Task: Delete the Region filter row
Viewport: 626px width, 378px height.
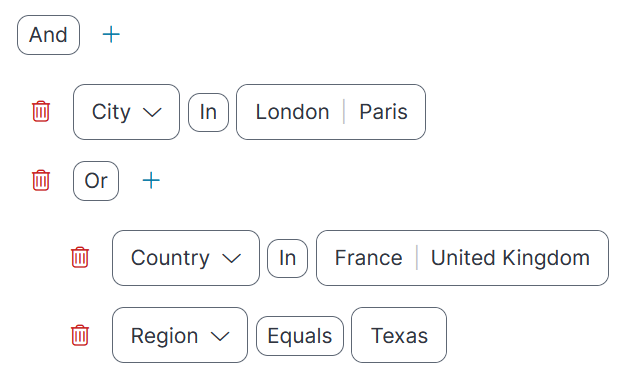Action: [x=80, y=335]
